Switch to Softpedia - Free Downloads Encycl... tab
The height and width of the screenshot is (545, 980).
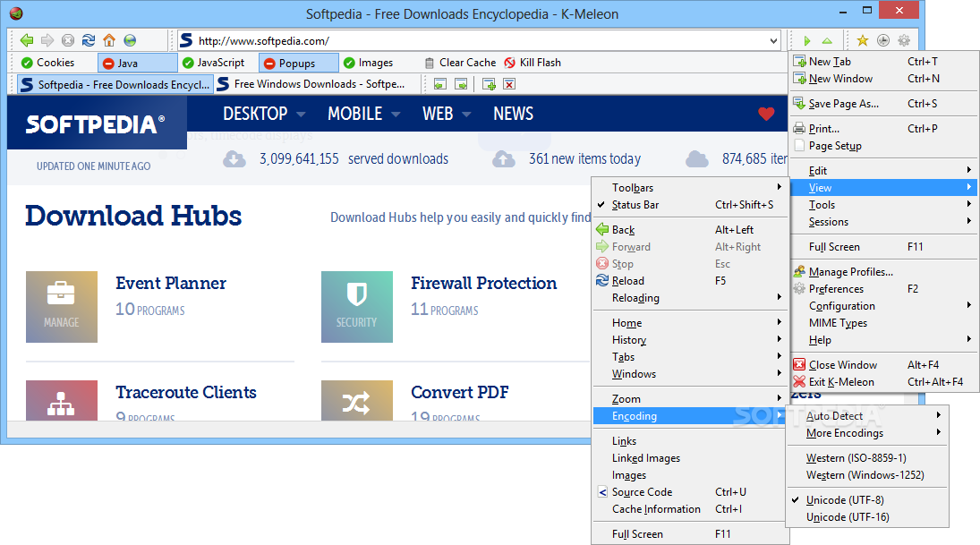click(115, 84)
